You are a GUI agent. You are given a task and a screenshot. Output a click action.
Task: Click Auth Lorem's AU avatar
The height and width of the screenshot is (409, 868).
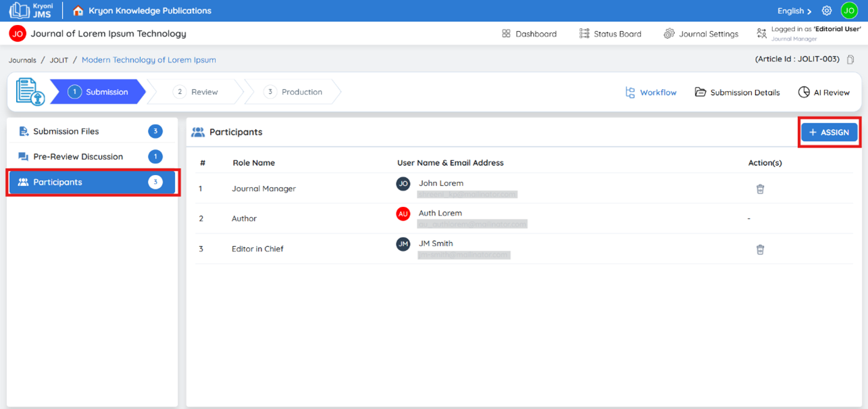pos(403,214)
